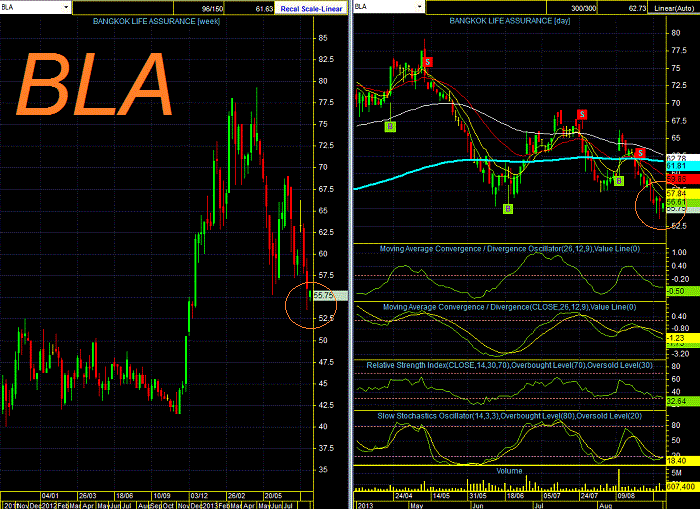Click the 32.64 RSI value label
Screen dimensions: 700x509
point(682,401)
